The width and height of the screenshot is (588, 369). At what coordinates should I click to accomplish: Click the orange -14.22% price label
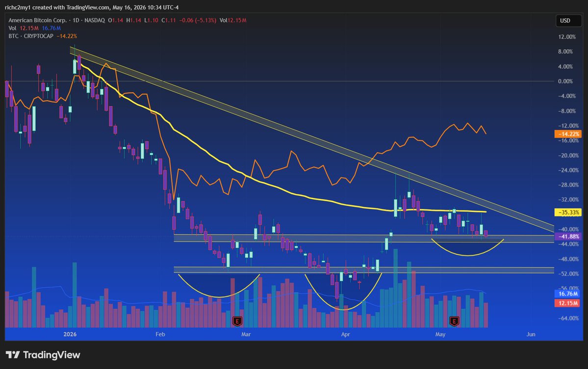pyautogui.click(x=568, y=134)
